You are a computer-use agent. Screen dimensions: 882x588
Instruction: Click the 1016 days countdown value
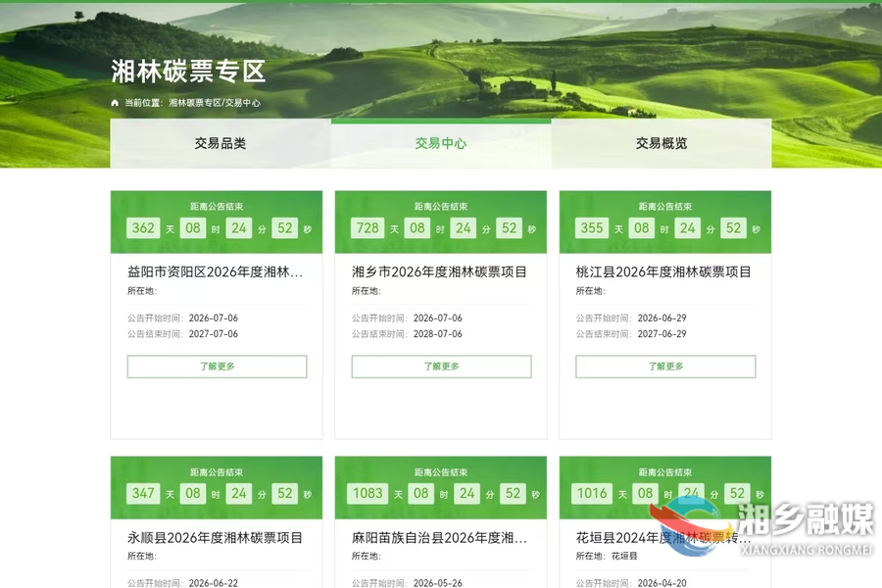(592, 494)
